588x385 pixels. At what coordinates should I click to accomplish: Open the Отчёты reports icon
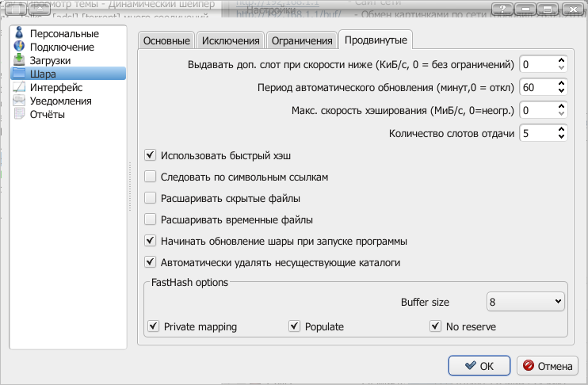coord(20,114)
